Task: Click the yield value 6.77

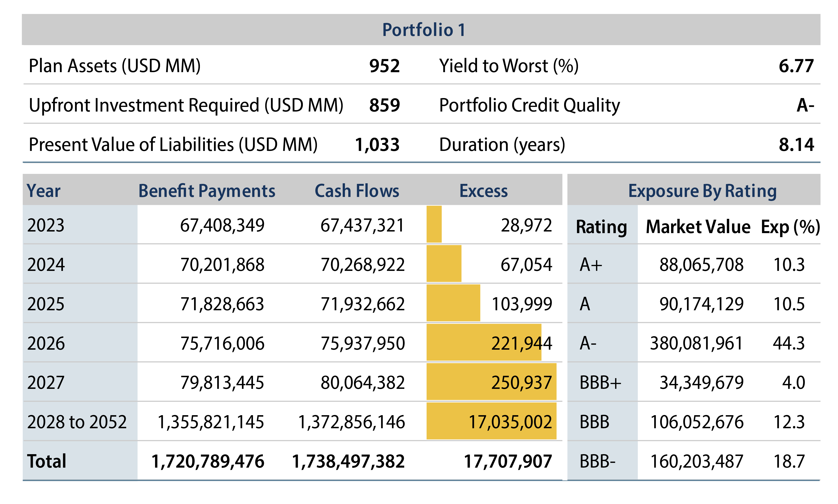Action: (x=796, y=66)
